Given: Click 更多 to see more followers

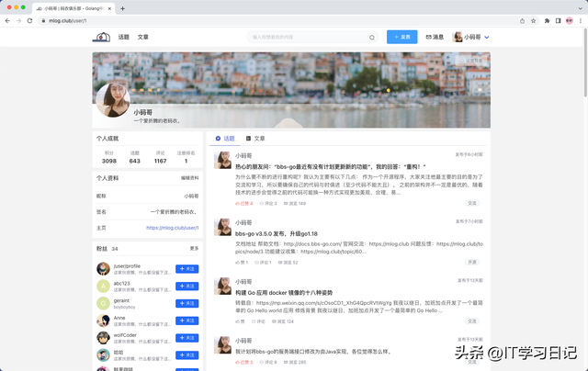Looking at the screenshot, I should tap(194, 249).
